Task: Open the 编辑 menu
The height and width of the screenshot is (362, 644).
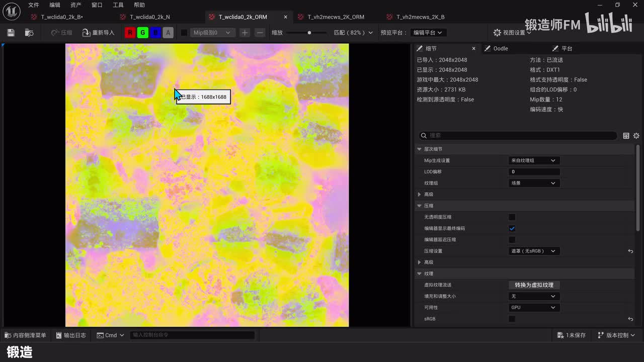Action: (x=55, y=5)
